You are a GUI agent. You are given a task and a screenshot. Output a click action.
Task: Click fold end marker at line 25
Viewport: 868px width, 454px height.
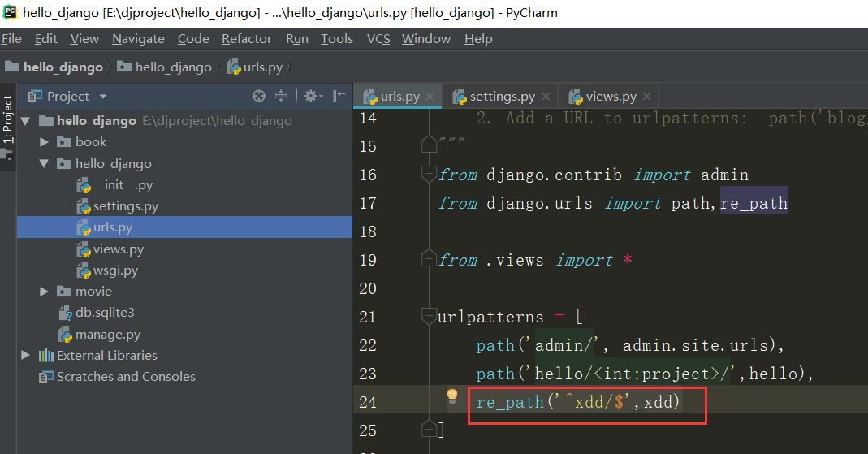pos(429,429)
